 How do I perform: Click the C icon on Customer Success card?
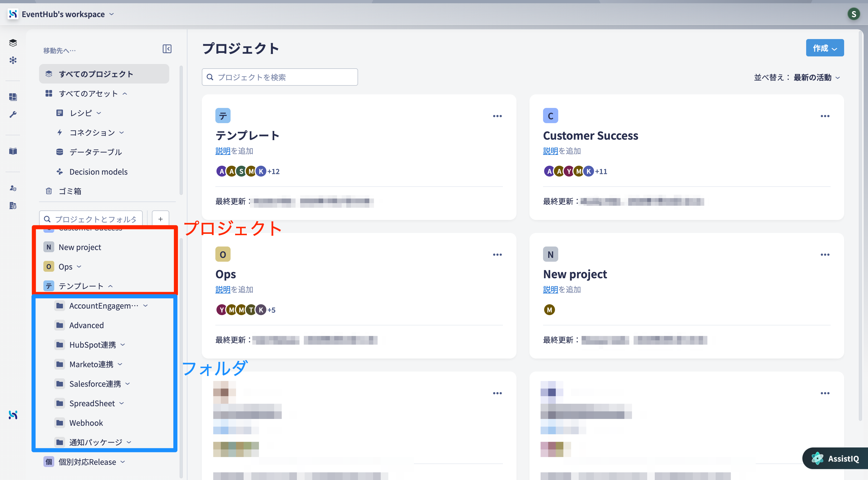(550, 116)
